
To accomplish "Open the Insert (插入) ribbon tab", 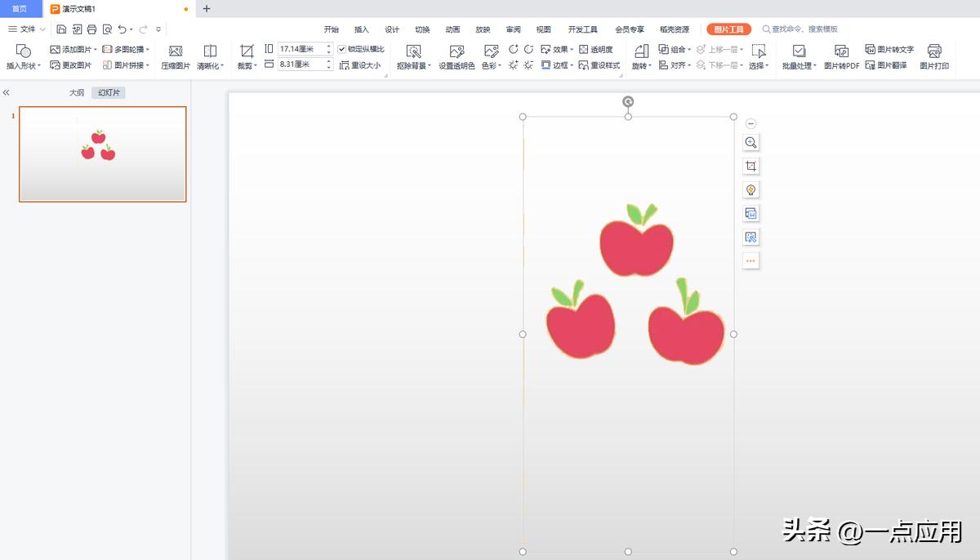I will click(362, 29).
